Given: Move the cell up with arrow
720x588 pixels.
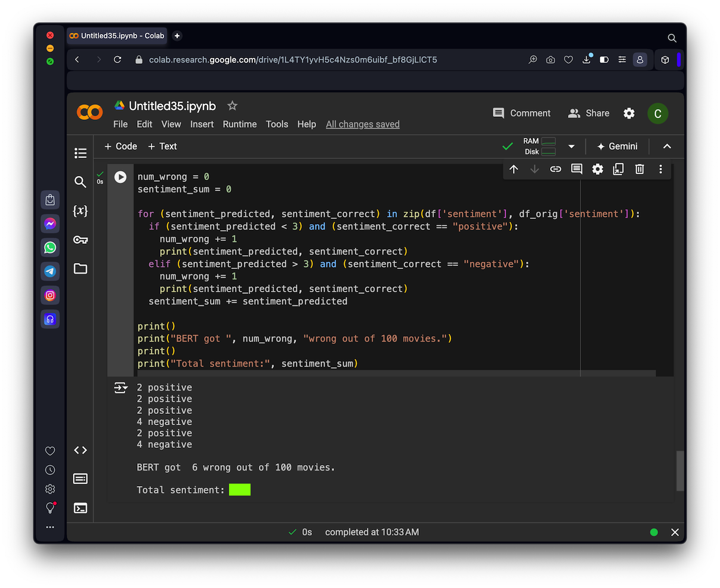Looking at the screenshot, I should pyautogui.click(x=514, y=169).
